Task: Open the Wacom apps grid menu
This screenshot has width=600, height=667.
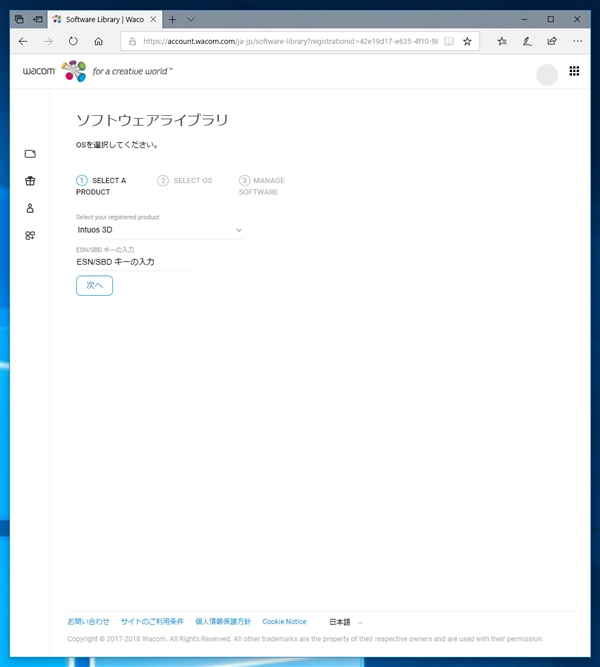Action: pyautogui.click(x=574, y=71)
